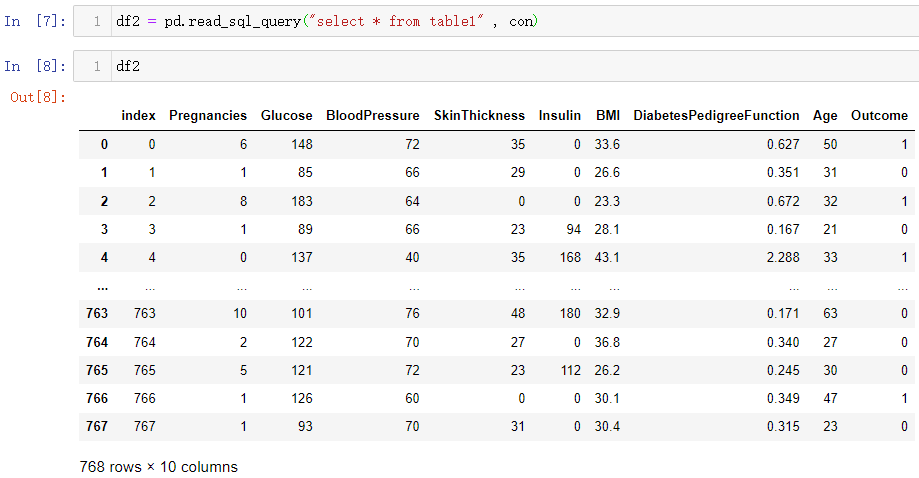The width and height of the screenshot is (919, 478).
Task: Select the In [8] prompt label
Action: pos(35,66)
